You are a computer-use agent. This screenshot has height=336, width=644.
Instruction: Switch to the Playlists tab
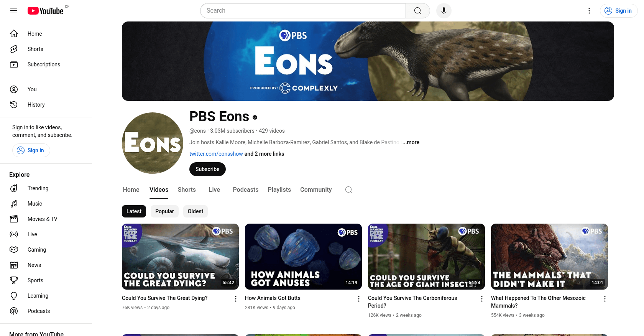(x=279, y=190)
